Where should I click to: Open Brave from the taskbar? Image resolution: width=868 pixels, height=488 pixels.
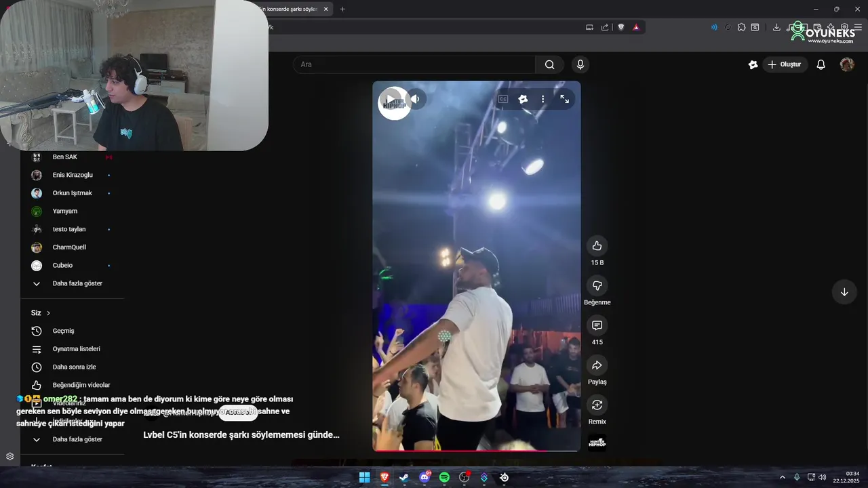coord(384,477)
